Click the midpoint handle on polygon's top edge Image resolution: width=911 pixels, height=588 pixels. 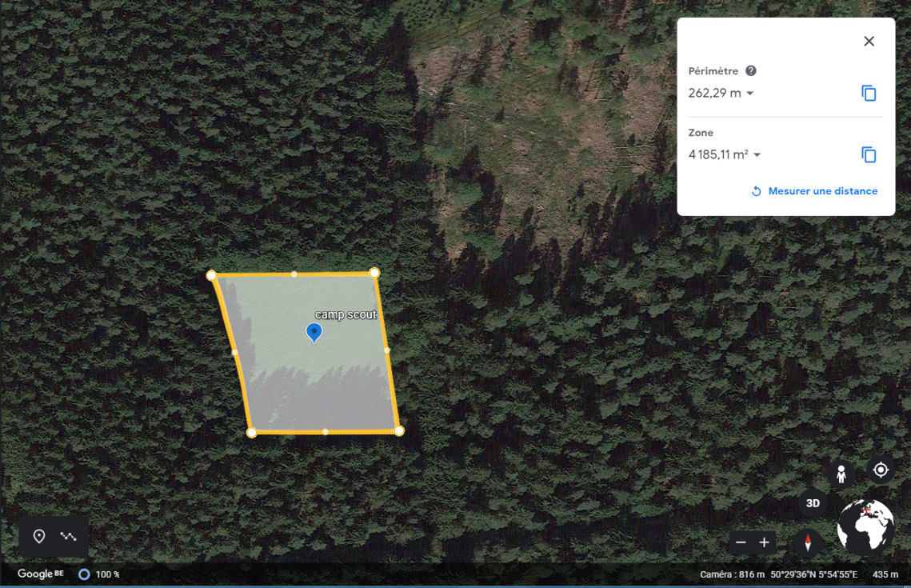click(294, 274)
